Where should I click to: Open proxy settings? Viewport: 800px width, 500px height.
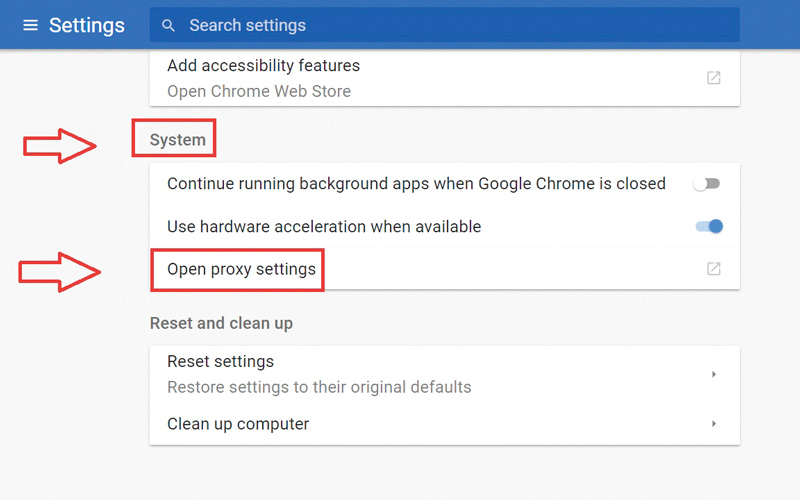coord(241,269)
